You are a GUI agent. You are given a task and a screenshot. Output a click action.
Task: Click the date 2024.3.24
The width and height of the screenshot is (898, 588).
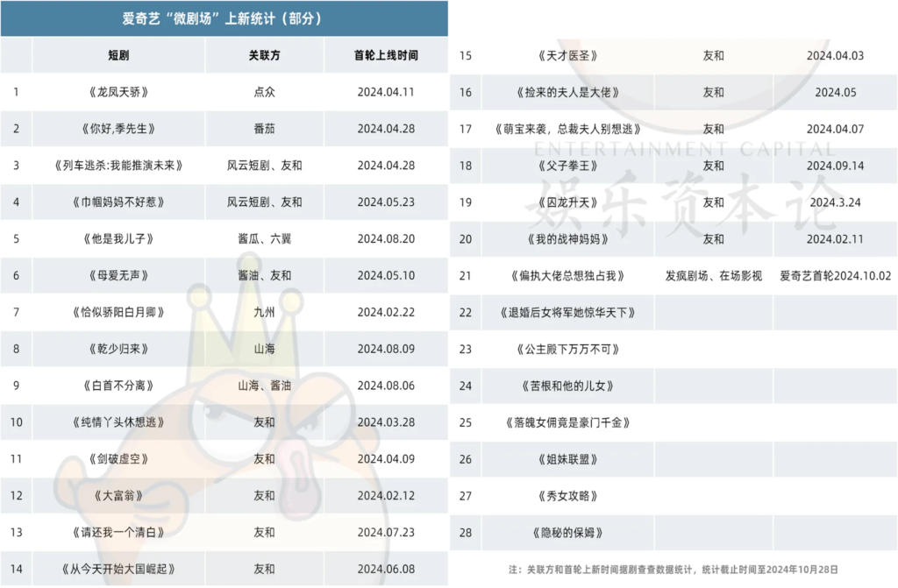835,202
